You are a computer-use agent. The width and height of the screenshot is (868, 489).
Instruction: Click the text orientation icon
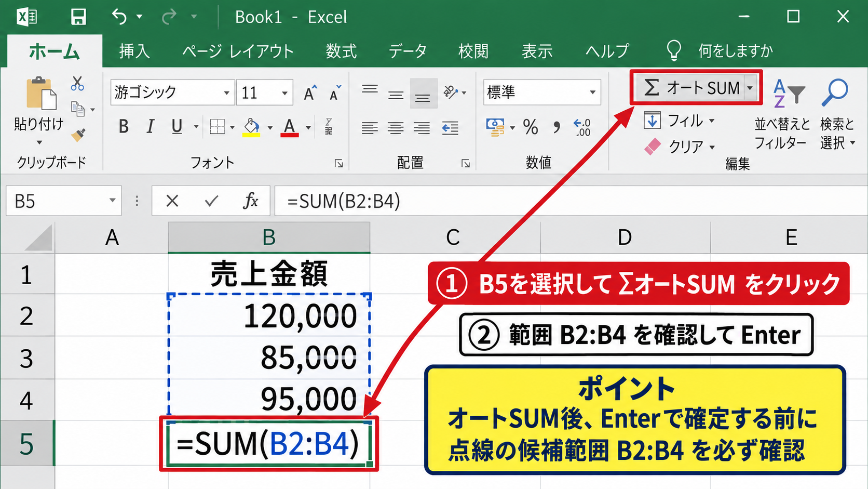pyautogui.click(x=451, y=92)
